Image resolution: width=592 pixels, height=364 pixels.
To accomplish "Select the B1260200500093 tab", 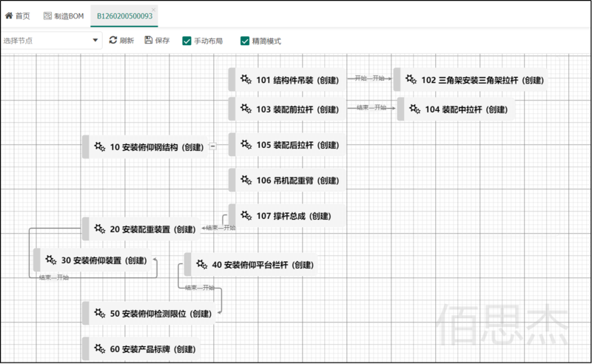I will pos(124,16).
